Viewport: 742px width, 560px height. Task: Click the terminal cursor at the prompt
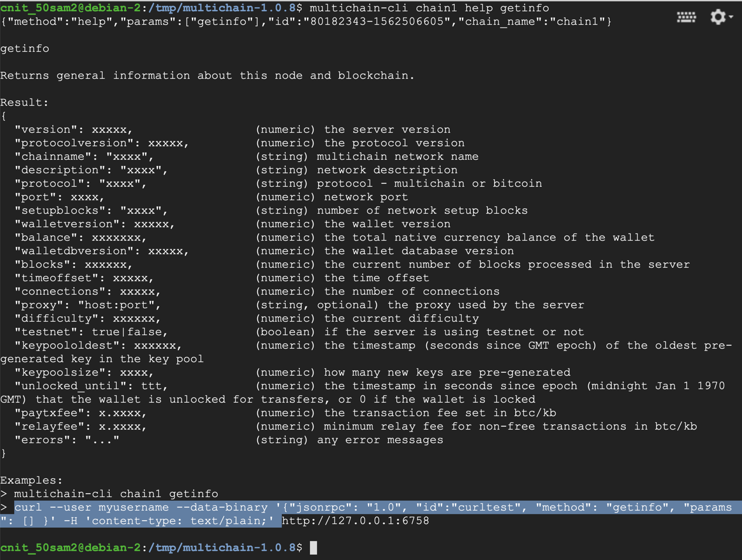(x=313, y=548)
